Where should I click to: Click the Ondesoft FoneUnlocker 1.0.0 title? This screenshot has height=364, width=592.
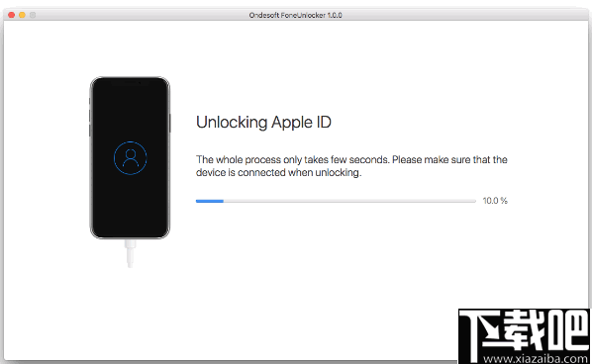(296, 15)
